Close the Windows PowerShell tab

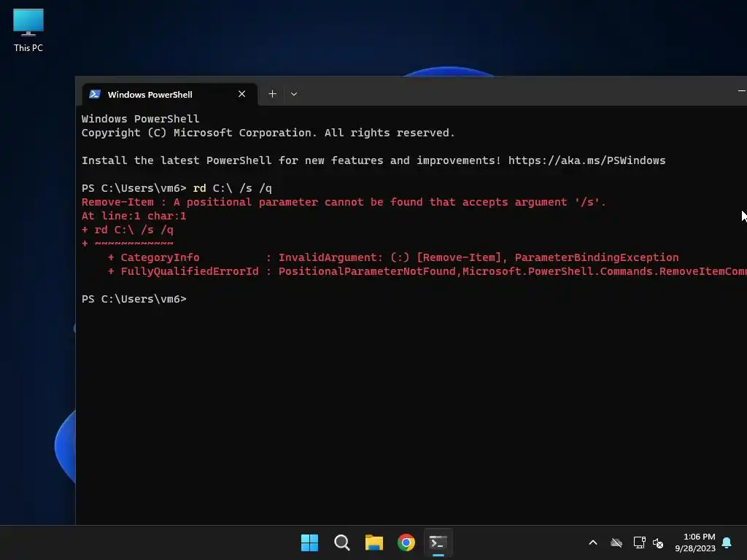tap(242, 94)
